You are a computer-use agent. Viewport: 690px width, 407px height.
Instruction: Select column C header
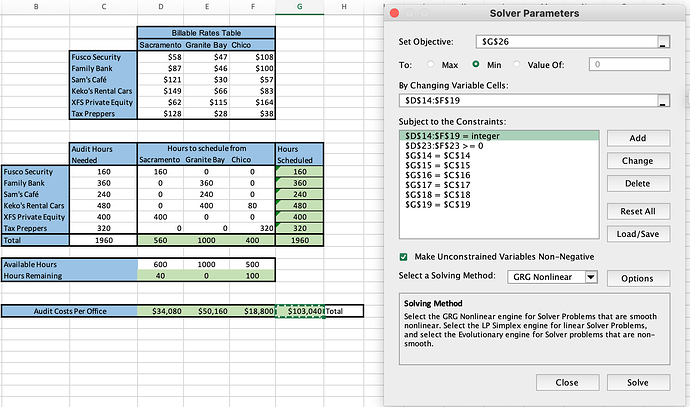103,7
